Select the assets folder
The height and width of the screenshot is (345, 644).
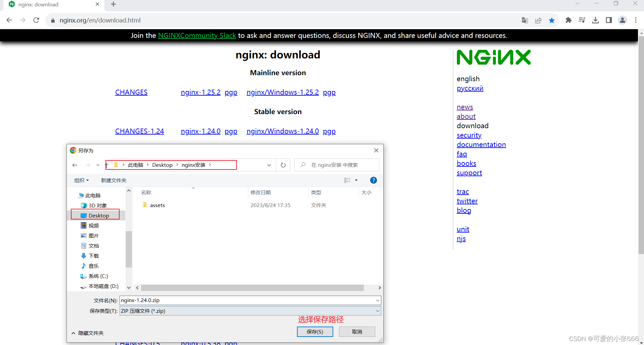[x=157, y=205]
